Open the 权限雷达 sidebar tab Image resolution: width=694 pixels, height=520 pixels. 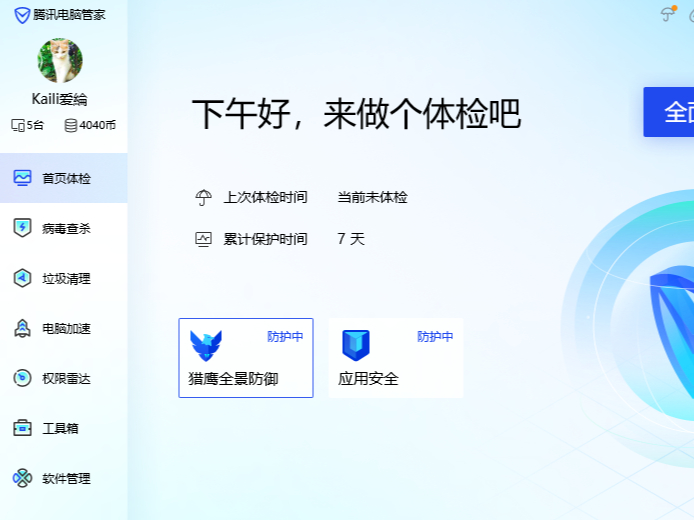(x=64, y=378)
